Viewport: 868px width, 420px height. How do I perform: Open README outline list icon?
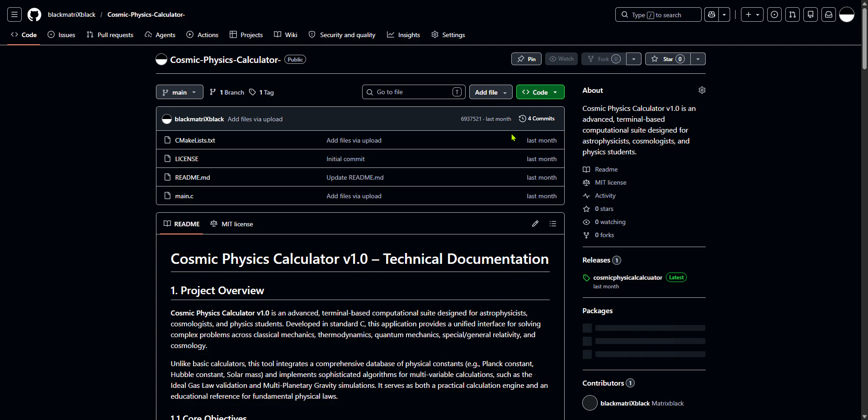coord(553,224)
